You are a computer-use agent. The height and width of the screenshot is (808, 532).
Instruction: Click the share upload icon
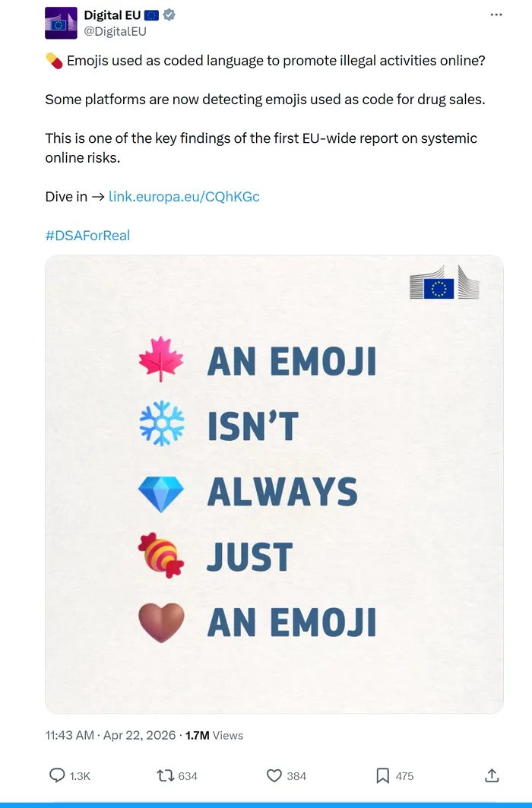[492, 775]
